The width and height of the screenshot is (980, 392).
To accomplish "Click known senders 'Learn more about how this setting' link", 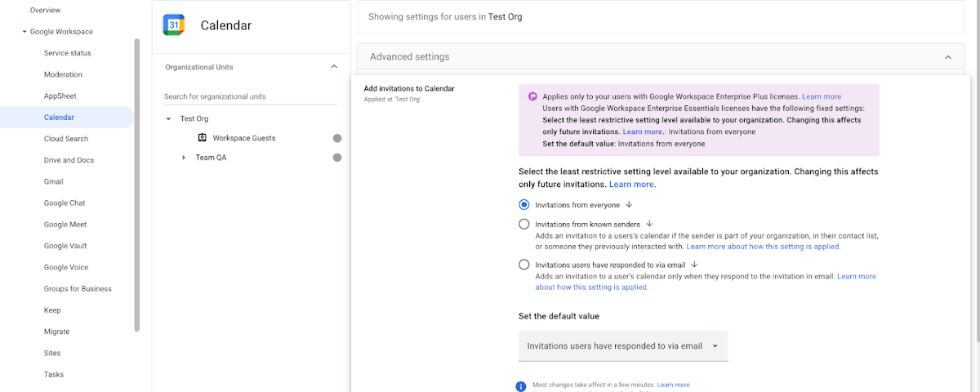I will click(764, 246).
